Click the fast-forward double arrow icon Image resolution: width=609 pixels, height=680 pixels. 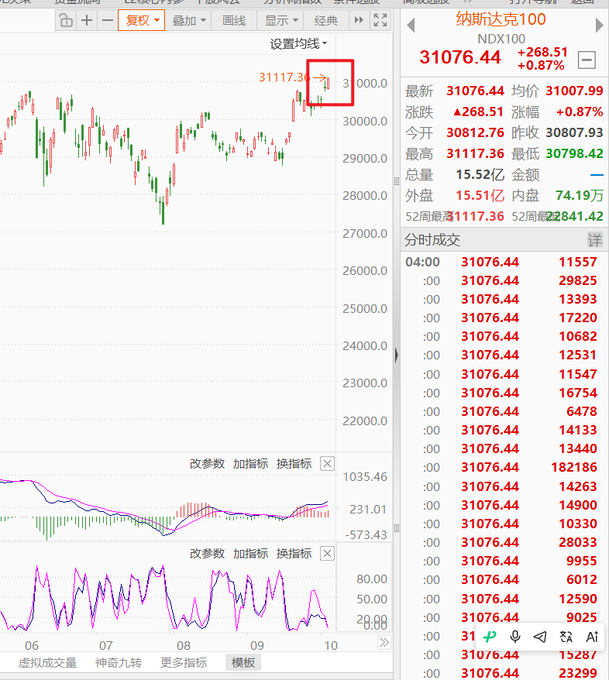pyautogui.click(x=359, y=20)
